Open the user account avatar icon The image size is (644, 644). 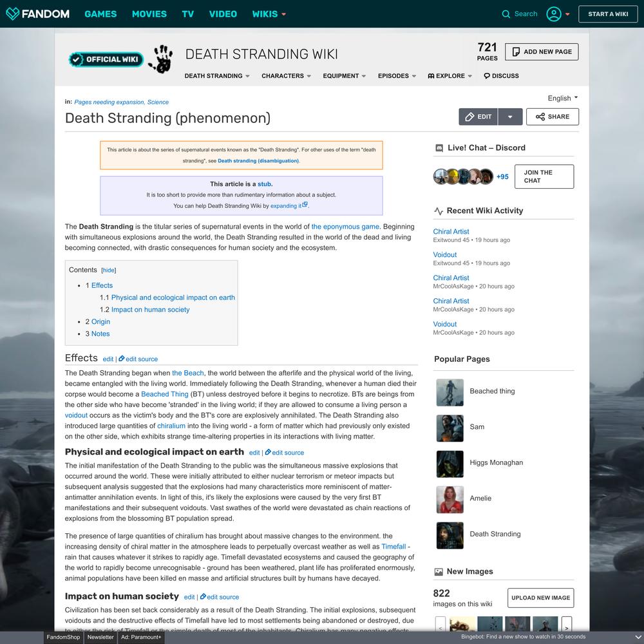(553, 14)
